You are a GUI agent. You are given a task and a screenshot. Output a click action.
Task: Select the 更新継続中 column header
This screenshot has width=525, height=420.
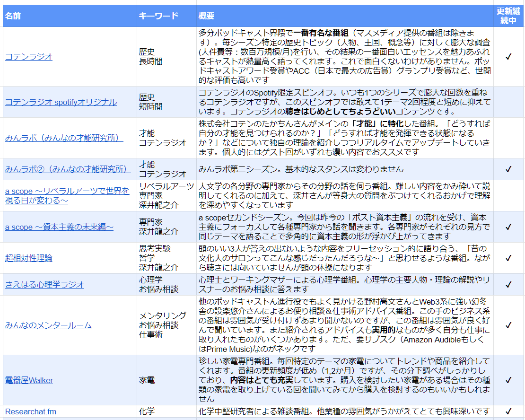click(x=508, y=16)
